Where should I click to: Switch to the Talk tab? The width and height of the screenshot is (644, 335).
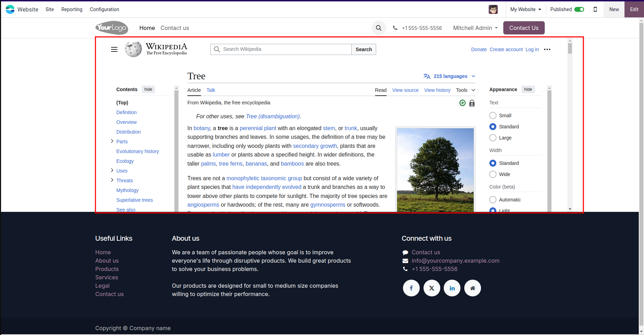[x=211, y=90]
